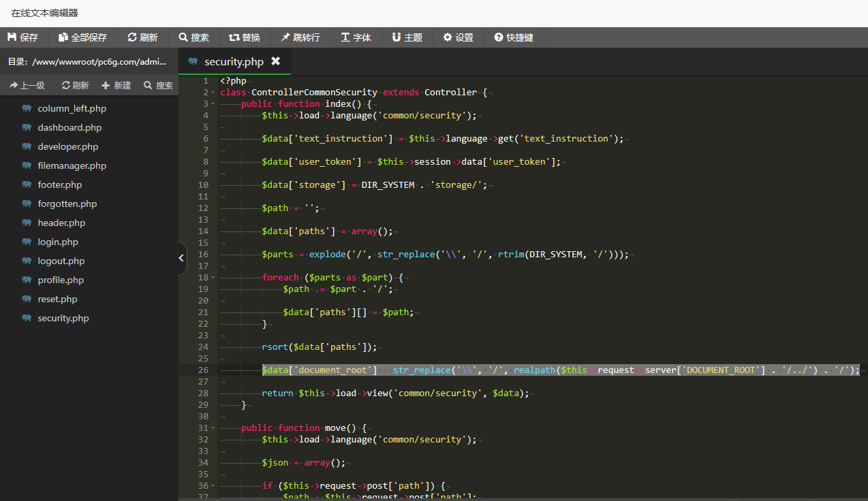This screenshot has width=868, height=501.
Task: Select the security.php editor tab
Action: pyautogui.click(x=234, y=61)
